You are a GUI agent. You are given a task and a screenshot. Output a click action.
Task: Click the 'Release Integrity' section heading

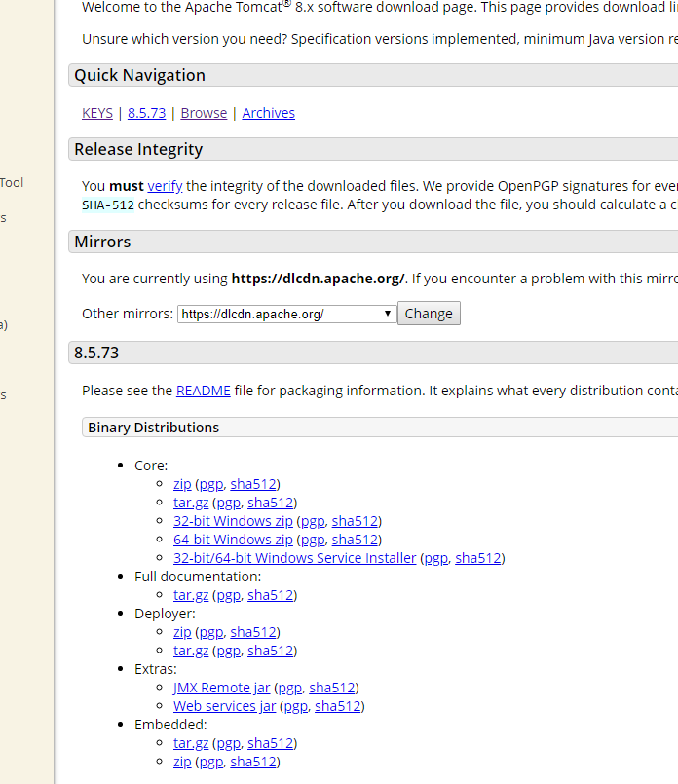coord(138,149)
